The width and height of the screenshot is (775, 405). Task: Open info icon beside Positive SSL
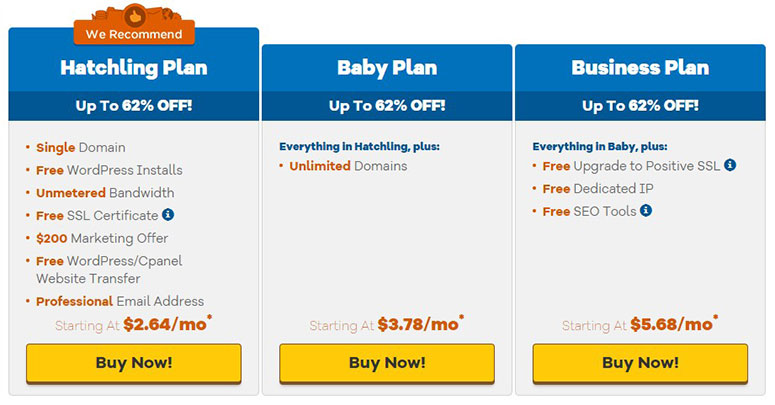pos(730,165)
